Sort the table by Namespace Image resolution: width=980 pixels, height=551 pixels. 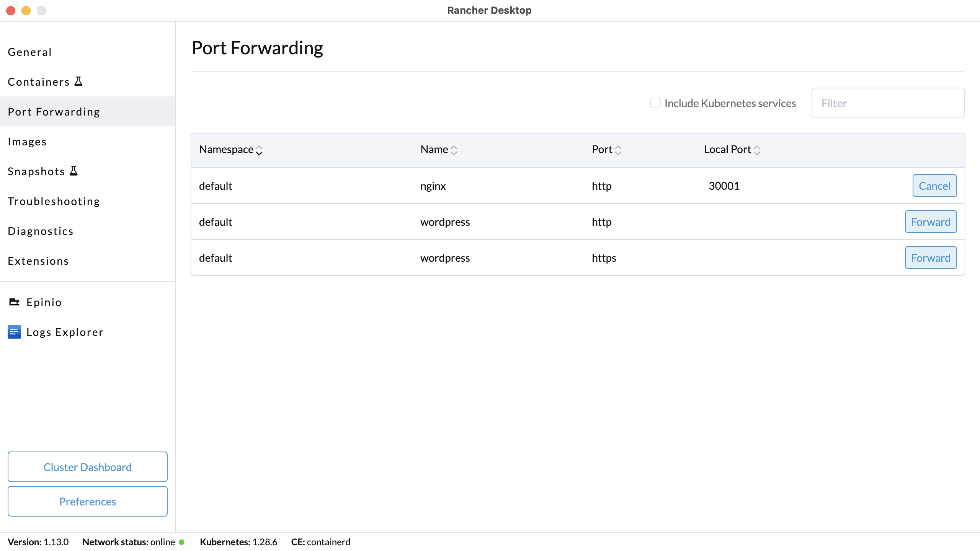230,150
